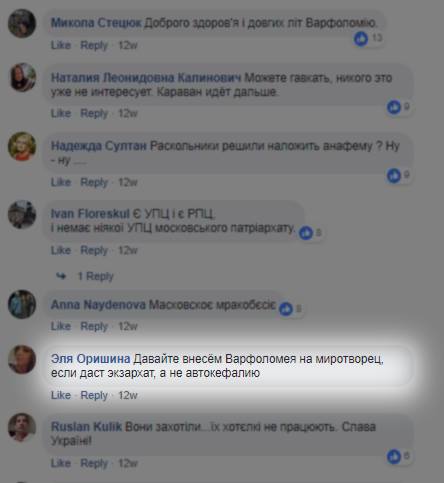The height and width of the screenshot is (483, 444).
Task: Click like reaction icon on Ruslan Kulik comment
Action: pyautogui.click(x=394, y=457)
